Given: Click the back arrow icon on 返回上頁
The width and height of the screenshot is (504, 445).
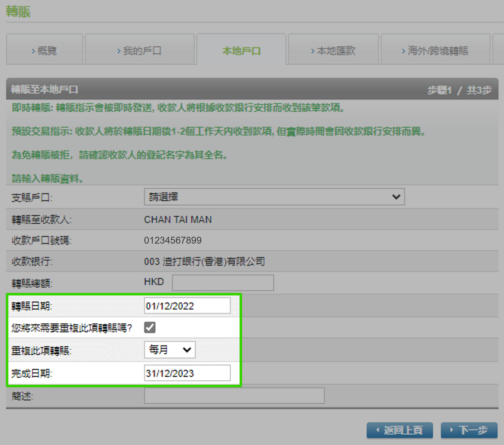Looking at the screenshot, I should [x=378, y=430].
